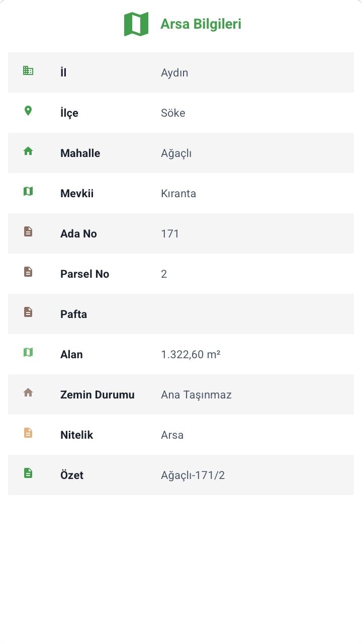This screenshot has height=644, width=362.
Task: Click the green document icon beside Özet
Action: coord(28,473)
